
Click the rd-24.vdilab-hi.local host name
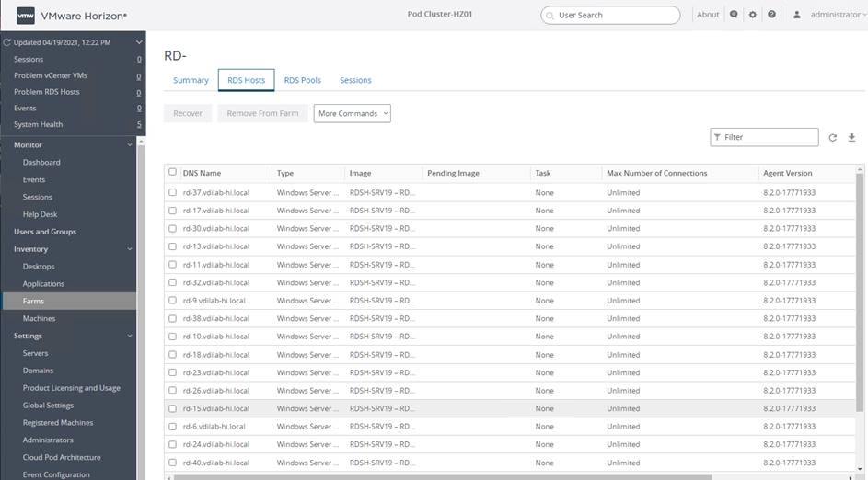coord(216,444)
